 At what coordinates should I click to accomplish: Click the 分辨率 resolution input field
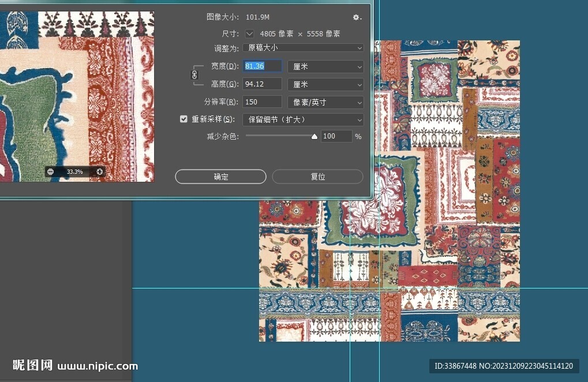pos(263,102)
